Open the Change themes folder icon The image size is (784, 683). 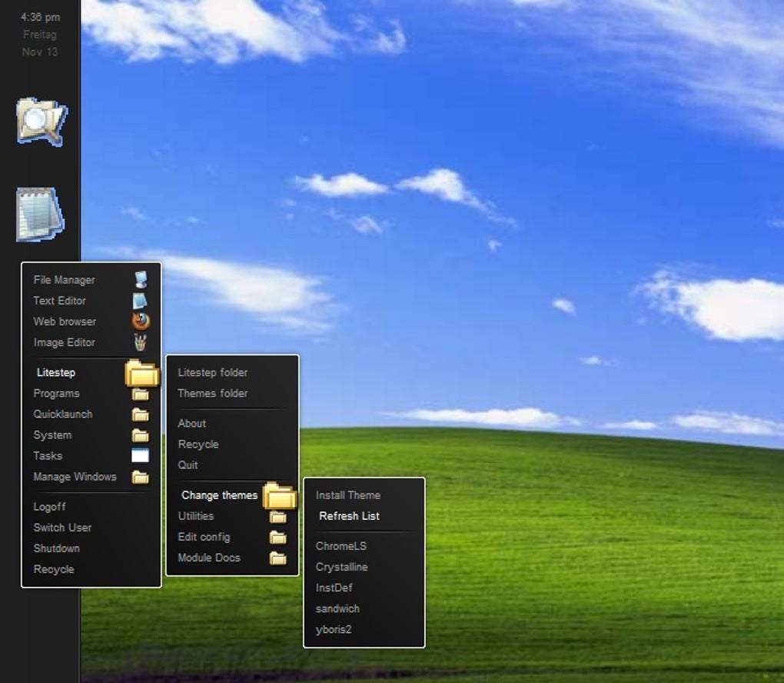click(x=279, y=495)
